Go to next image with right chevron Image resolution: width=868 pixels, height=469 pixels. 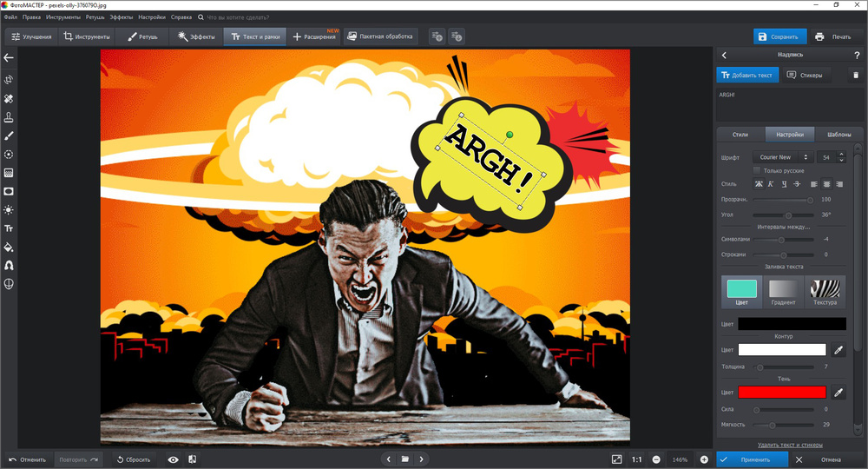421,459
